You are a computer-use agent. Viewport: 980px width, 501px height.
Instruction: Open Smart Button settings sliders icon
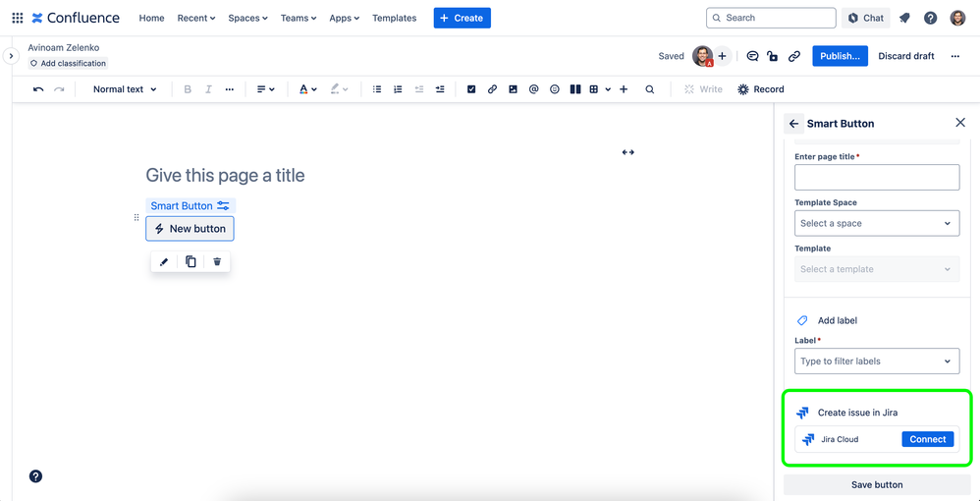(223, 205)
